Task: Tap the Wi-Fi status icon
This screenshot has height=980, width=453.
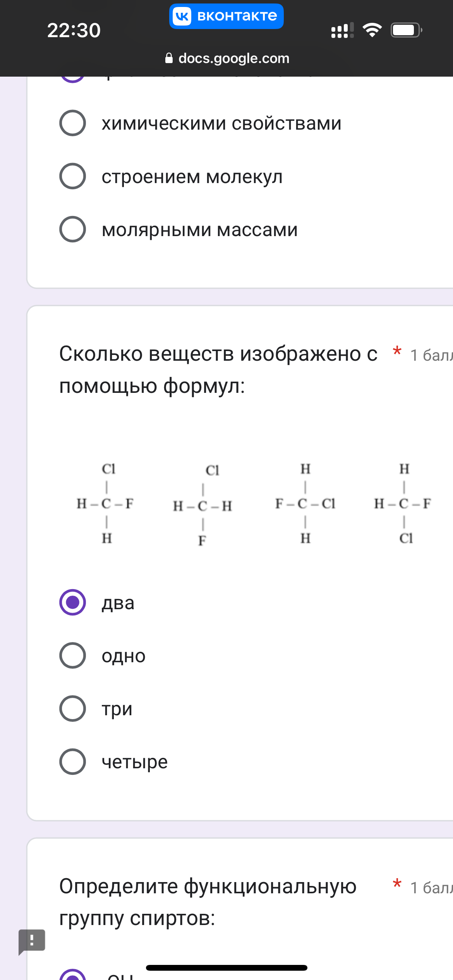Action: click(x=372, y=30)
